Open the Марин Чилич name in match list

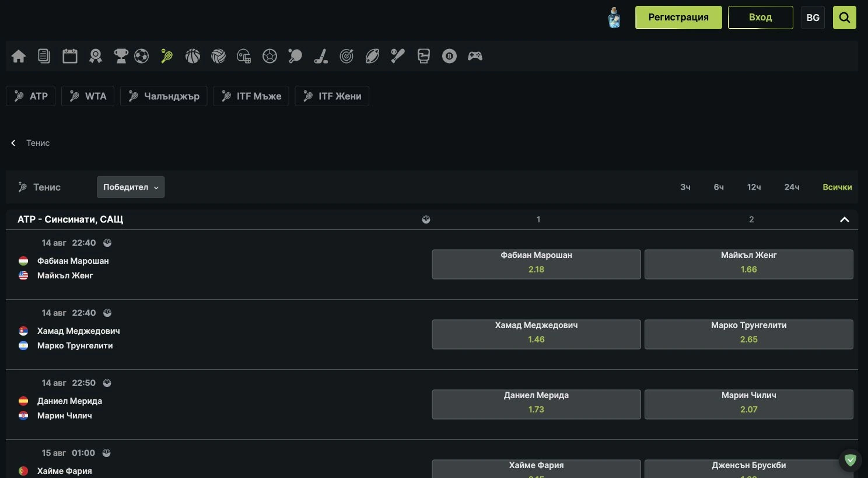click(65, 416)
